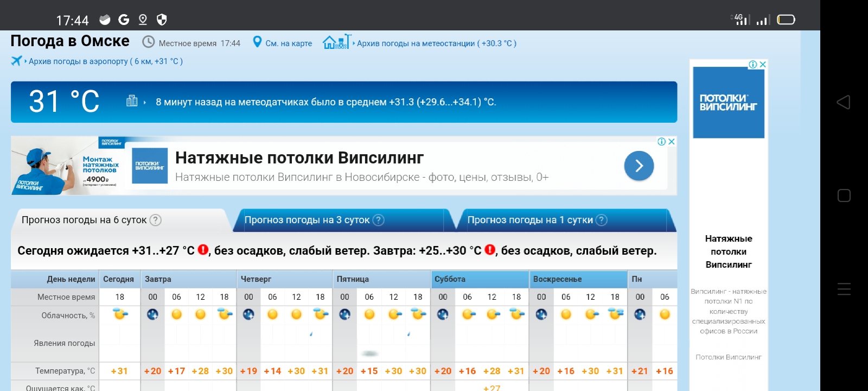Click the blue arrow button on the ceiling ad

click(x=639, y=166)
